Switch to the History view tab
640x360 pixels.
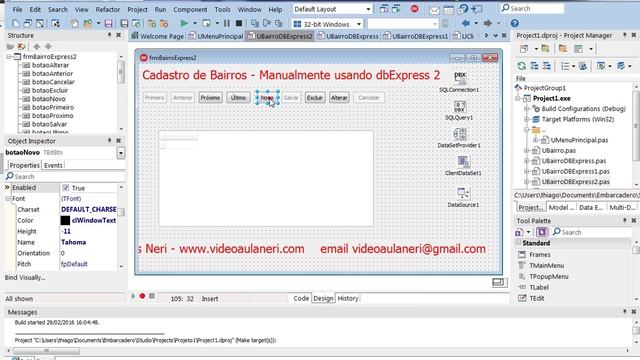tap(348, 298)
